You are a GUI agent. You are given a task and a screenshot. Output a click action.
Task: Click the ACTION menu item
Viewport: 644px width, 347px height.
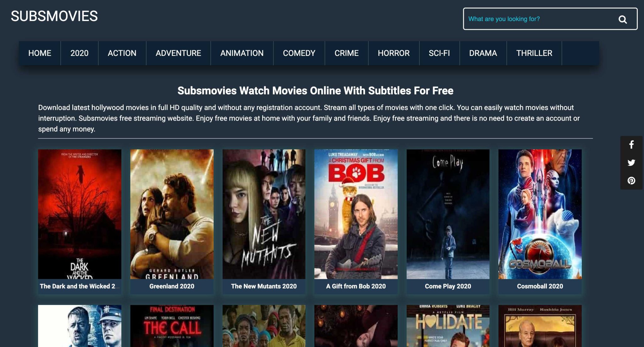[122, 53]
